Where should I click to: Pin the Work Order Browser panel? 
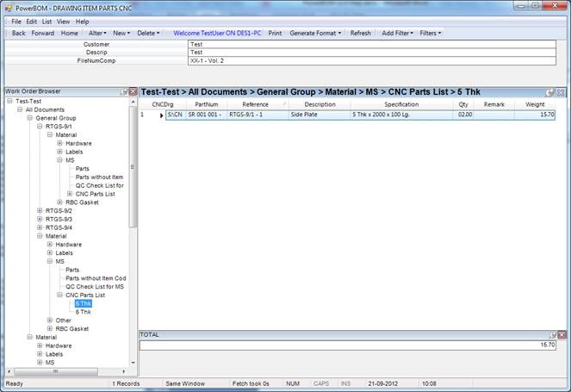(x=123, y=91)
